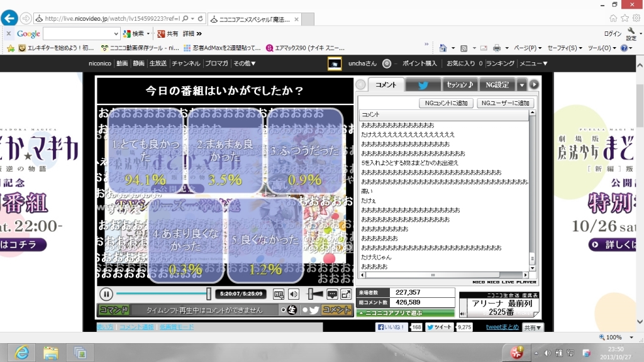The image size is (644, 362).
Task: Click the browser address bar URL
Action: pyautogui.click(x=112, y=18)
